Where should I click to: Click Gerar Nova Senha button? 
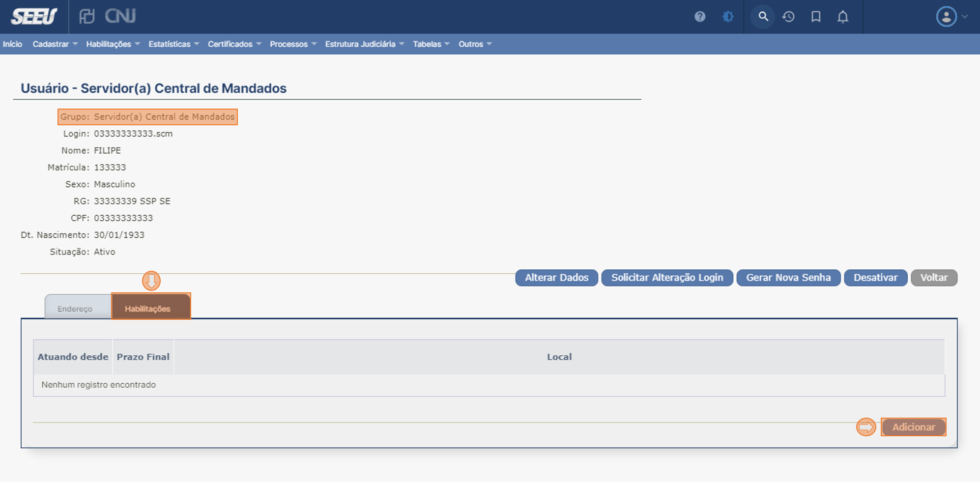tap(788, 278)
